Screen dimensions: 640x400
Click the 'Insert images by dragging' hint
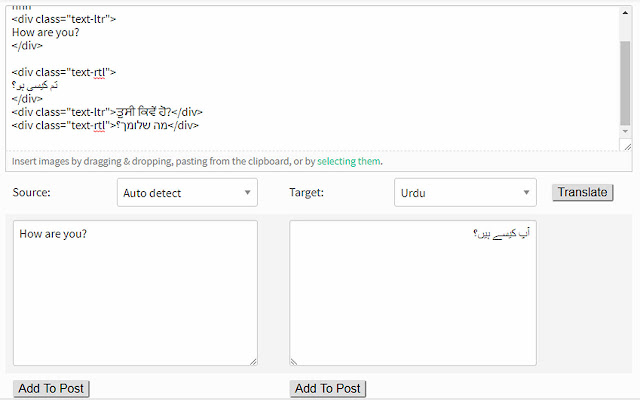[197, 161]
